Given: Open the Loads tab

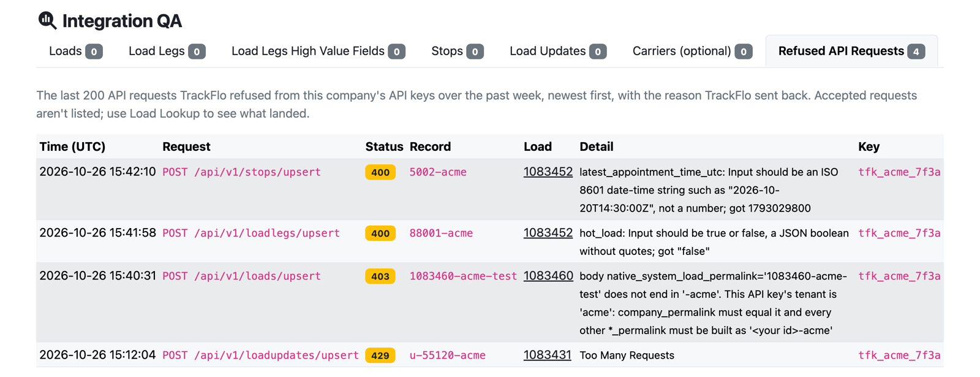Looking at the screenshot, I should tap(75, 51).
